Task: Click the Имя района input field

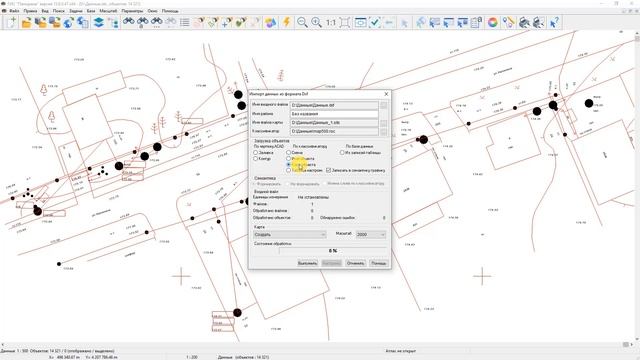Action: pyautogui.click(x=334, y=114)
